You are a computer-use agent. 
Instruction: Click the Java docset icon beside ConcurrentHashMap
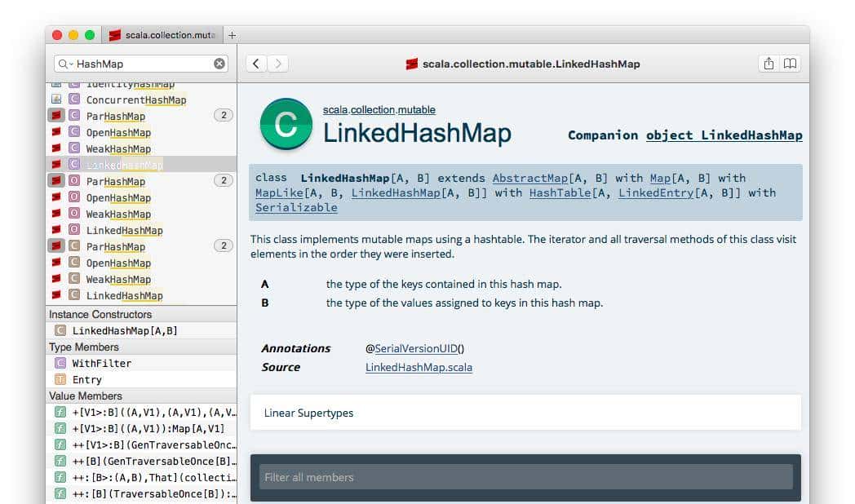56,99
